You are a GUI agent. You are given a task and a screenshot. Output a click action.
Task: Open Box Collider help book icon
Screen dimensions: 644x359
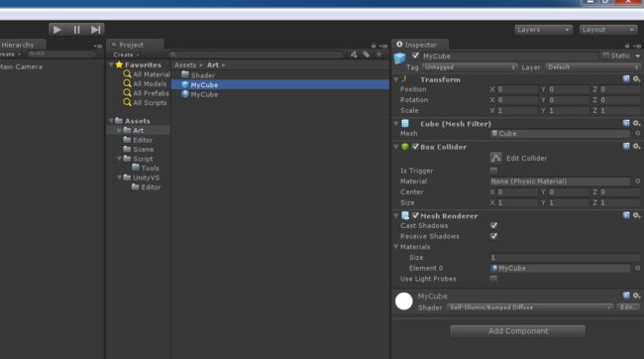(626, 147)
